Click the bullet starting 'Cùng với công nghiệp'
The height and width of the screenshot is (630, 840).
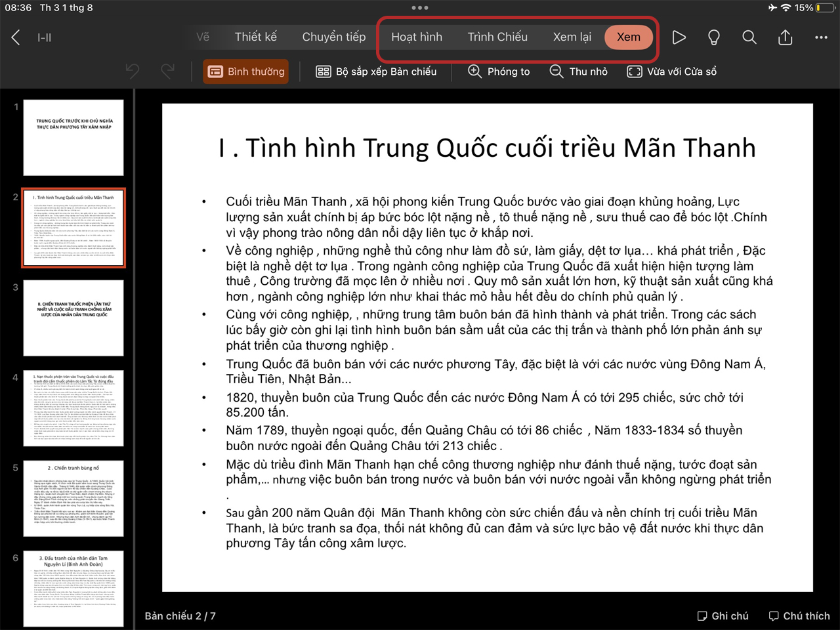pos(493,329)
